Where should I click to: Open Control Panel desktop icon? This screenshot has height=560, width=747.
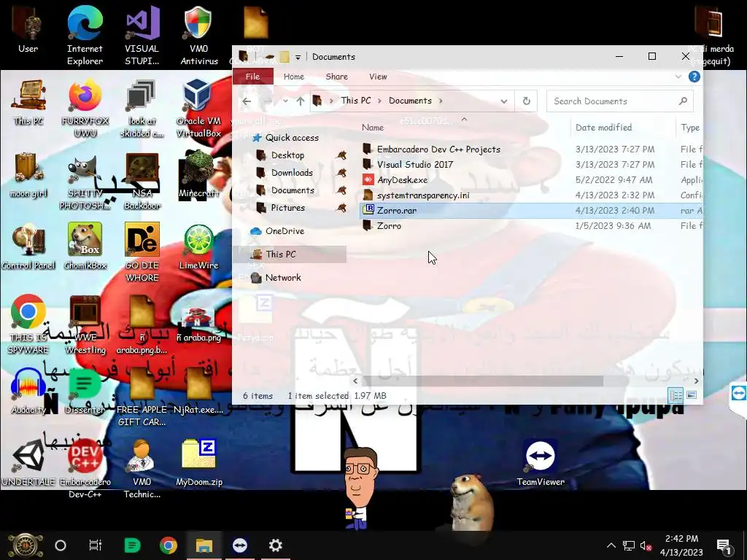[28, 248]
